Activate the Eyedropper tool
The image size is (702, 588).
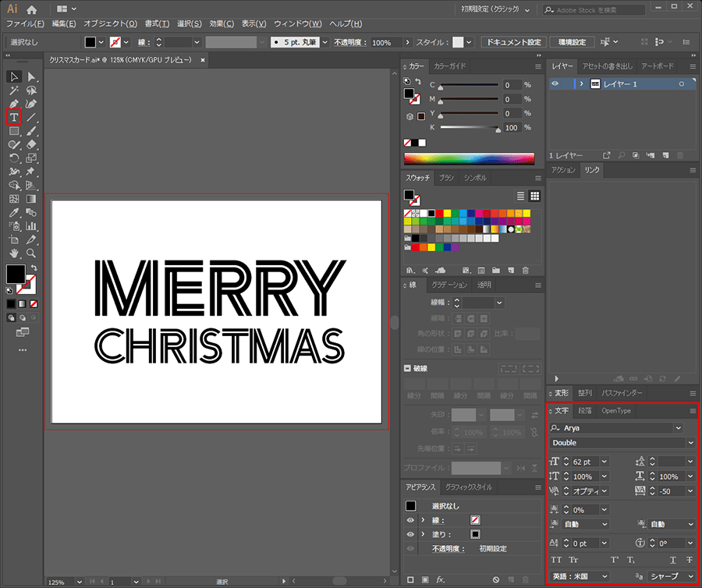(x=13, y=212)
